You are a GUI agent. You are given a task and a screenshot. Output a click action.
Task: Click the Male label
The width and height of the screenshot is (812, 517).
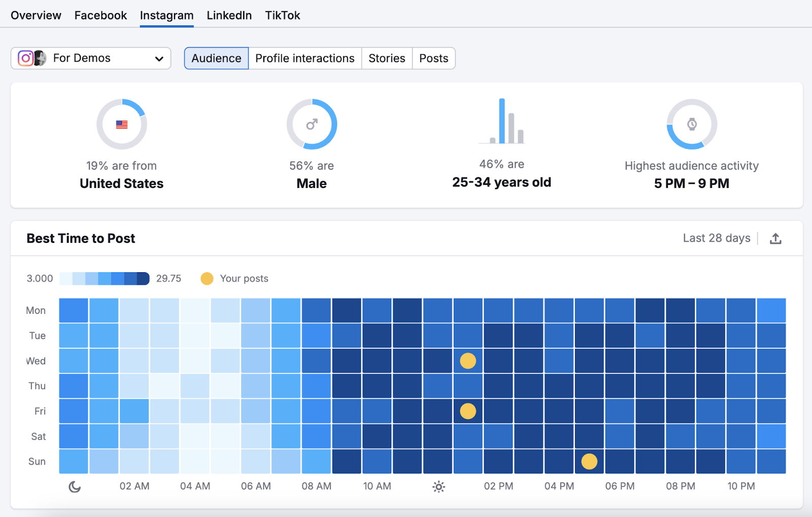click(312, 184)
